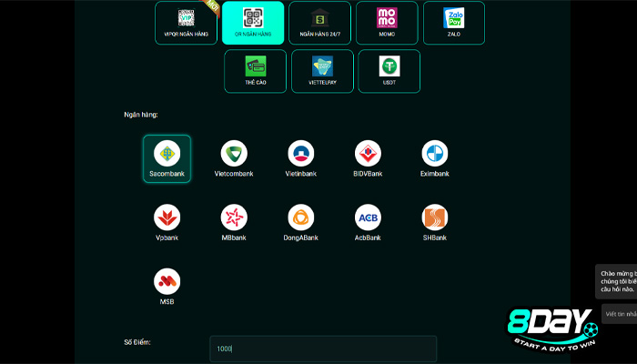Image resolution: width=637 pixels, height=364 pixels.
Task: Select the Vpbank logo
Action: (167, 217)
